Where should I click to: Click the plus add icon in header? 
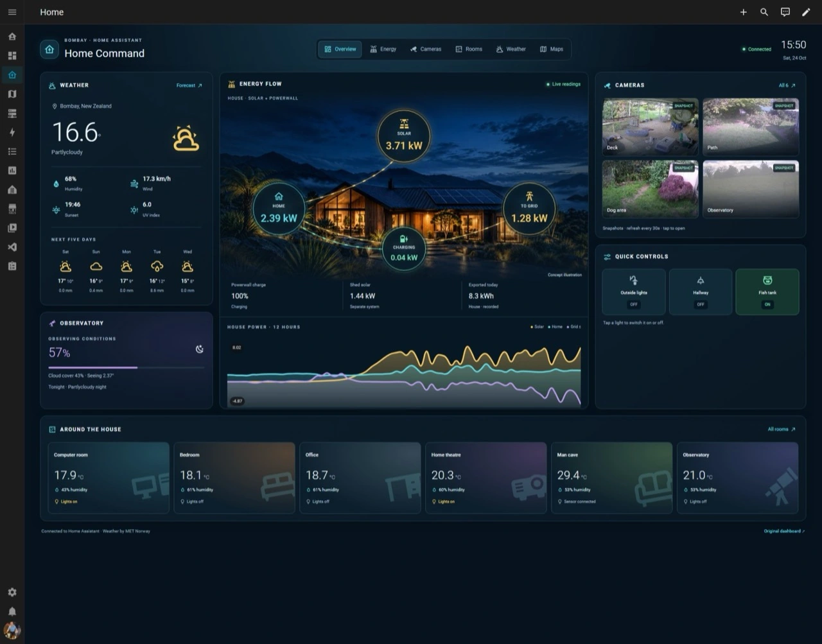pos(743,12)
